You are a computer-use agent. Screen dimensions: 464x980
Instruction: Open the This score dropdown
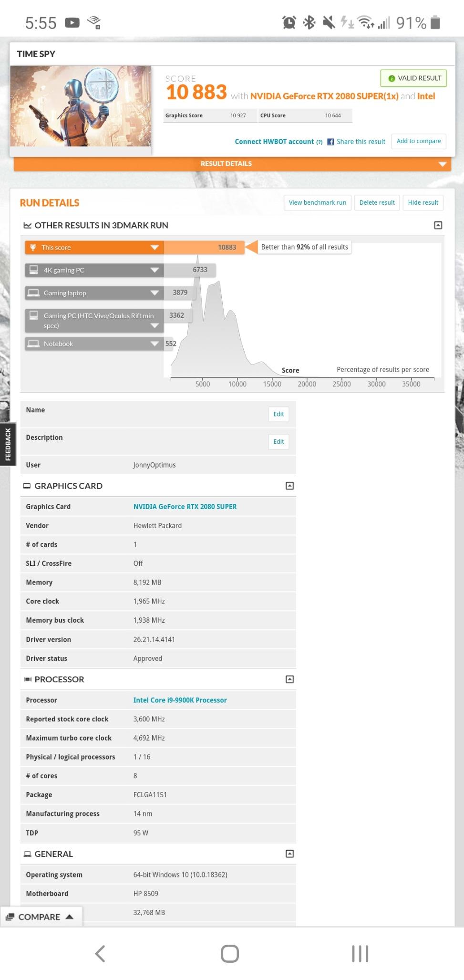pyautogui.click(x=94, y=247)
